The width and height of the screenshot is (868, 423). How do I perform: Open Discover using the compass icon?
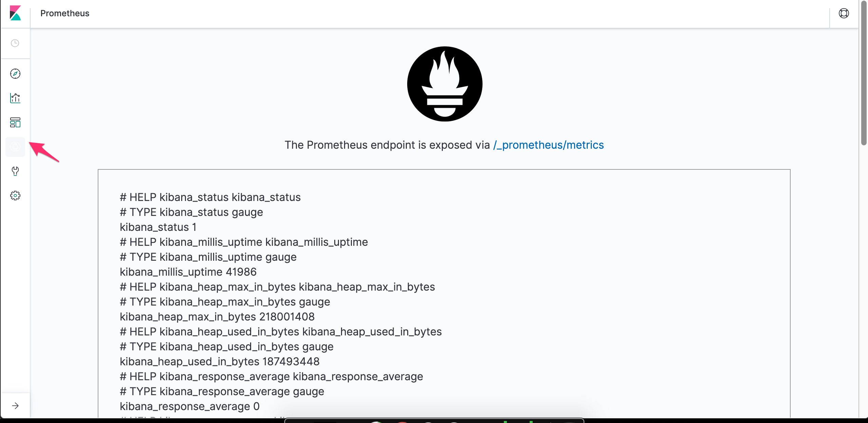pos(15,73)
